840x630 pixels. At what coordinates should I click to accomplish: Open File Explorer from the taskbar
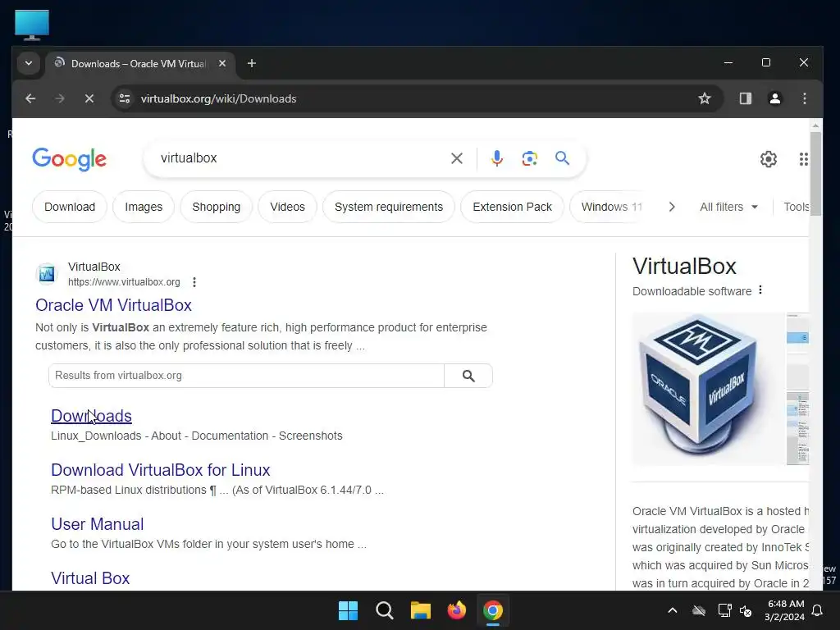click(421, 610)
